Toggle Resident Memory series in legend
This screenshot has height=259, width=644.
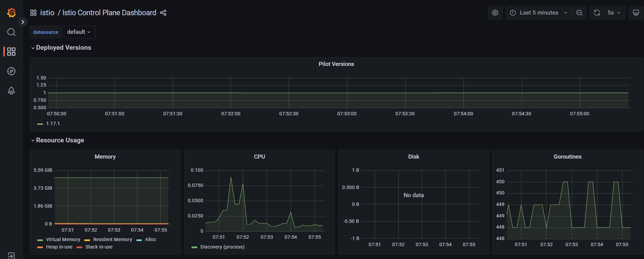tap(112, 239)
